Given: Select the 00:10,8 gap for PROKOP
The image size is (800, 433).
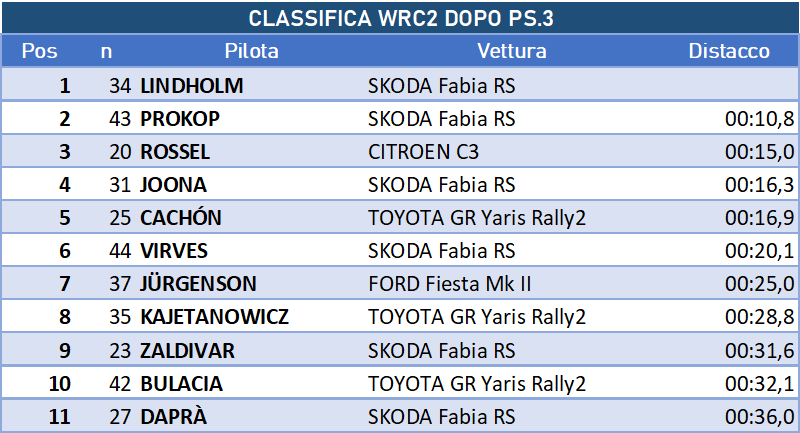Looking at the screenshot, I should (759, 119).
